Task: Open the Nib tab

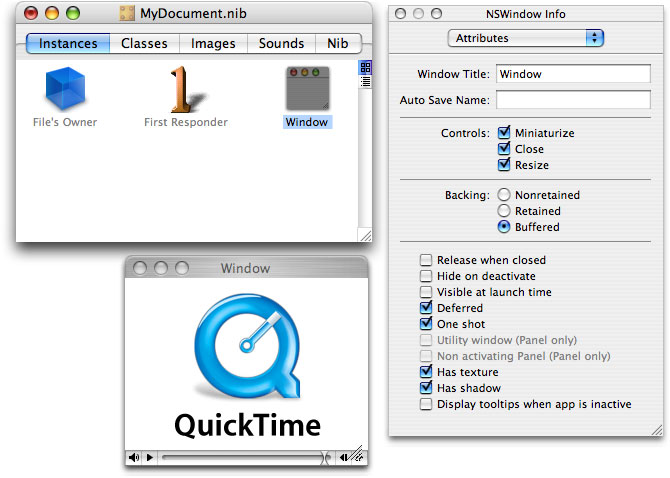Action: pos(338,44)
